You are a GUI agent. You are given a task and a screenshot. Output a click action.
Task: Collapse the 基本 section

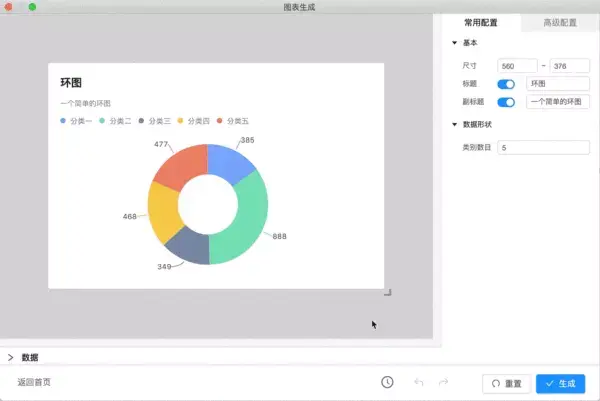click(455, 42)
